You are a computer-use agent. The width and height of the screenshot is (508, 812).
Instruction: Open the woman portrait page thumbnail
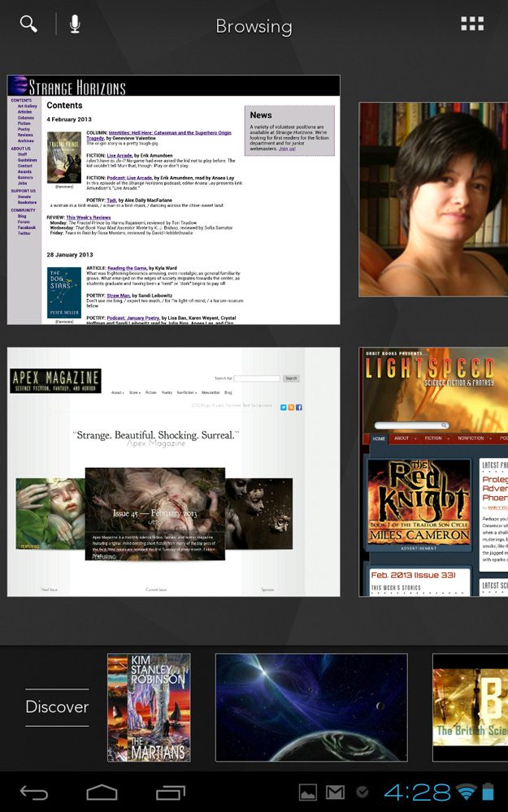433,200
